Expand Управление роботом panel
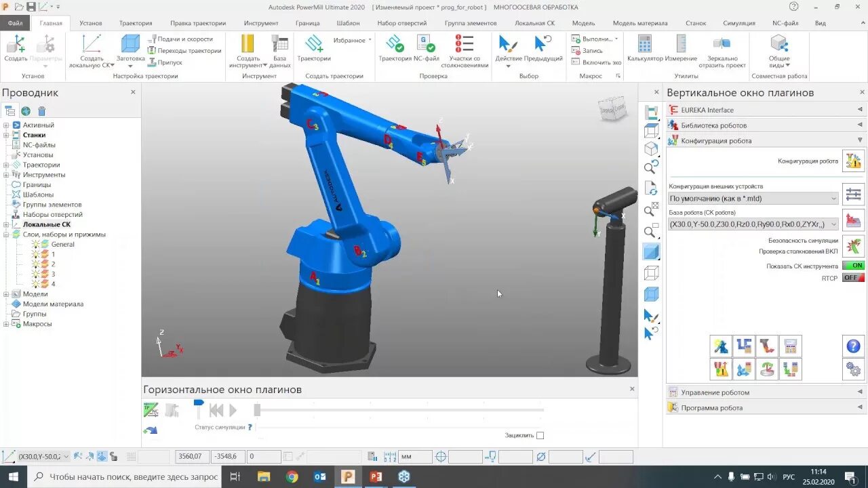868x488 pixels. pyautogui.click(x=766, y=392)
